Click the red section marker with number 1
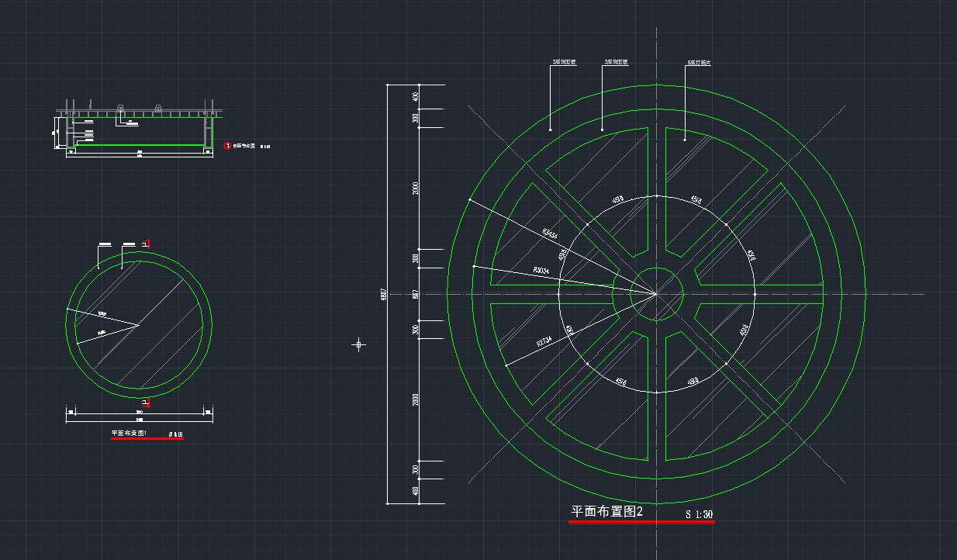This screenshot has height=560, width=957. click(227, 145)
